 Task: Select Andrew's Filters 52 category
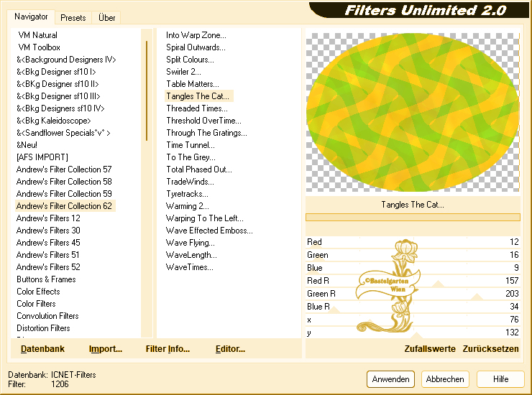click(x=48, y=267)
